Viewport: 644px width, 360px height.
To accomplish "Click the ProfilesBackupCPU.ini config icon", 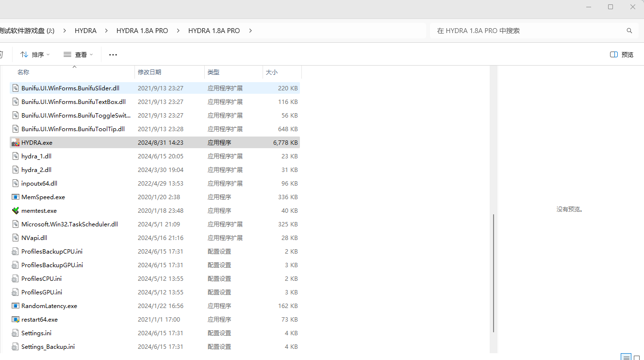I will 16,252.
